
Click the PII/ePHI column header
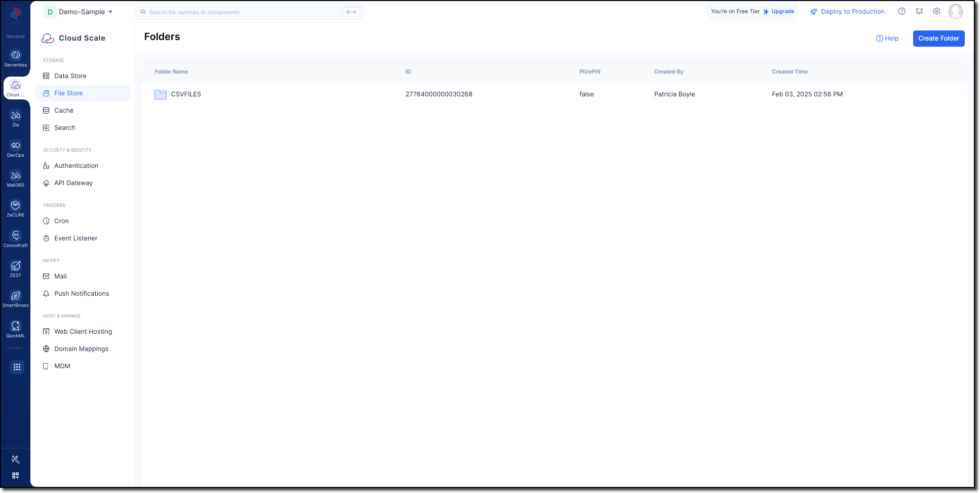point(590,72)
